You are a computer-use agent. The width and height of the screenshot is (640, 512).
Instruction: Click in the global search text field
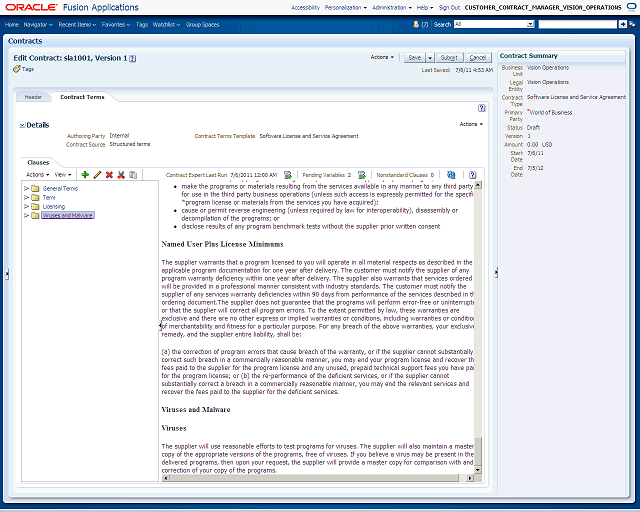click(578, 24)
